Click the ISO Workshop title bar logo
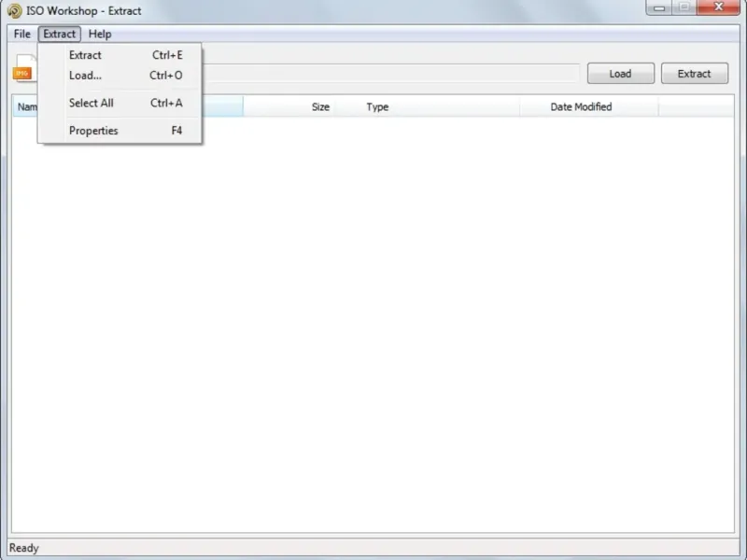The image size is (747, 560). point(15,10)
